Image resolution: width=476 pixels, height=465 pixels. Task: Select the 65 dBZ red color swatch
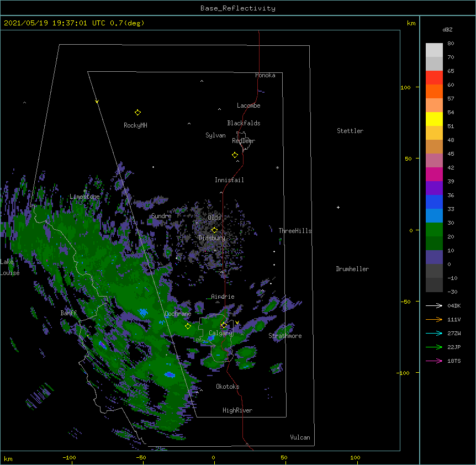(434, 77)
